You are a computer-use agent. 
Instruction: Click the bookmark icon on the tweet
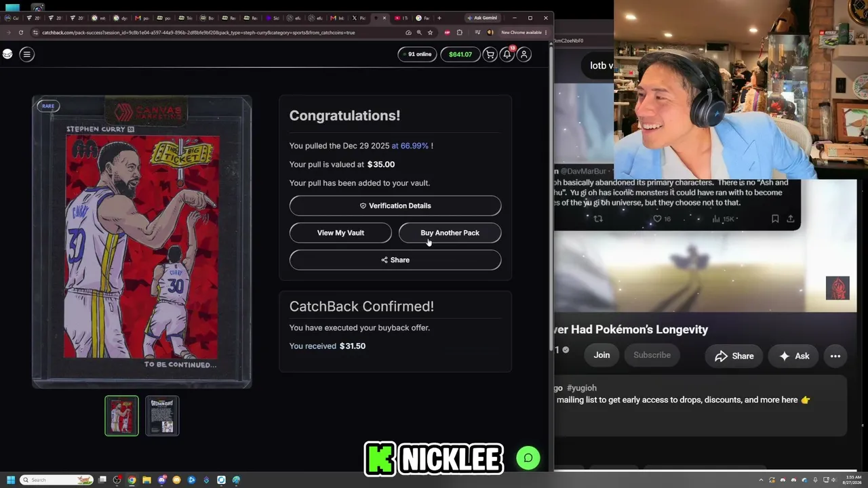[775, 219]
